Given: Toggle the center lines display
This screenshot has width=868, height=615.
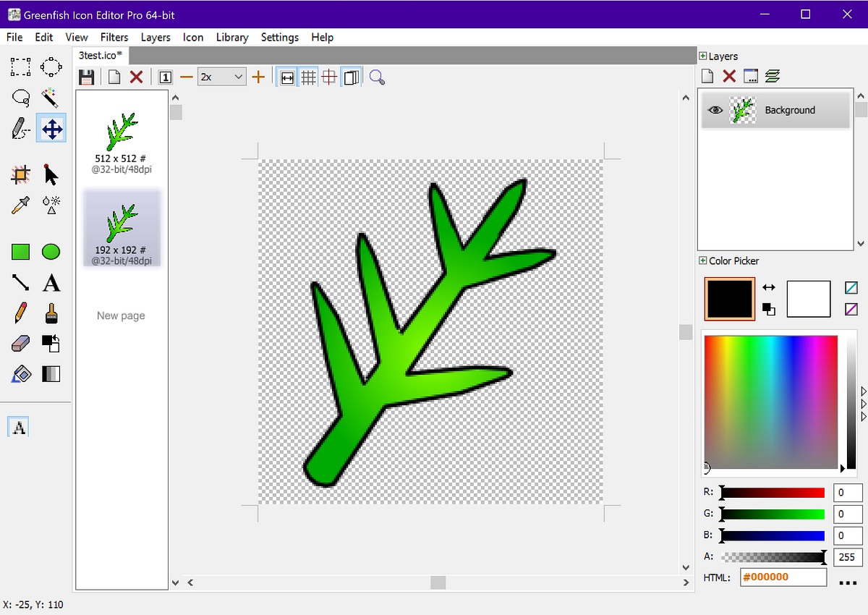Looking at the screenshot, I should [330, 77].
